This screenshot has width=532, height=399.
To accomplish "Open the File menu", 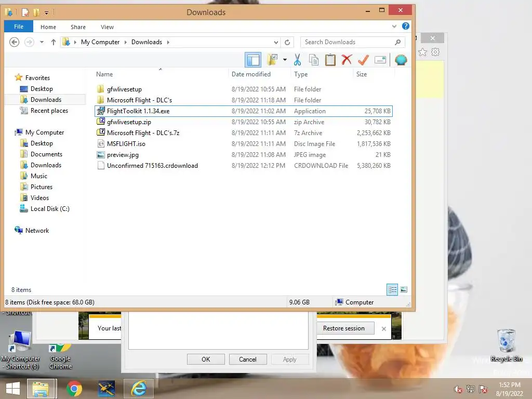I will [x=19, y=26].
